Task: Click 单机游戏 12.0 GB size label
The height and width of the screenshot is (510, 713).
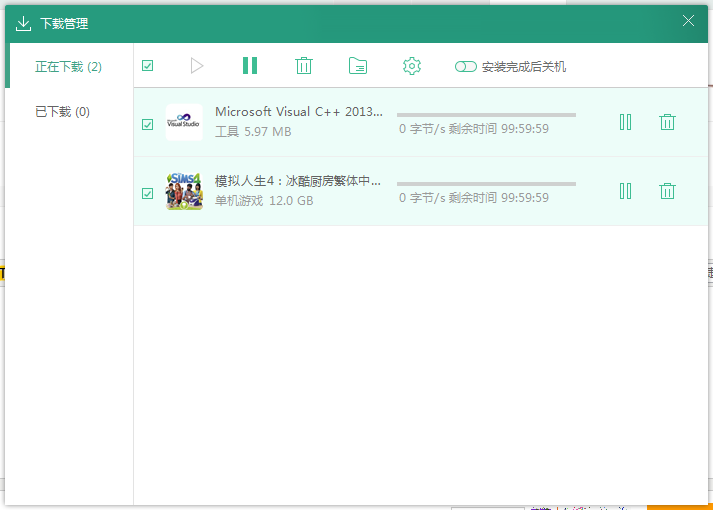Action: pyautogui.click(x=264, y=201)
